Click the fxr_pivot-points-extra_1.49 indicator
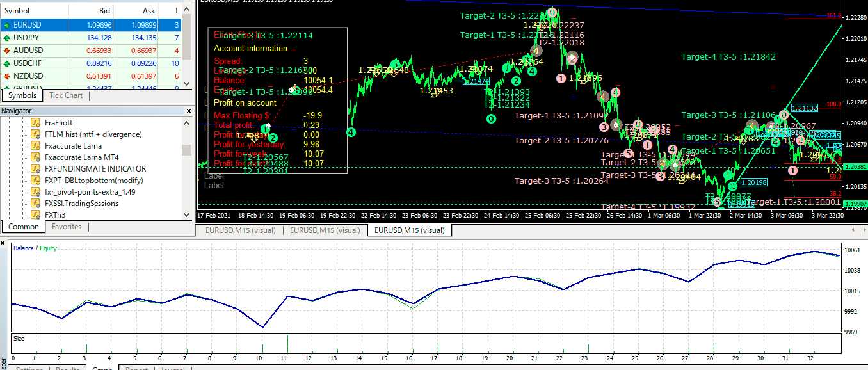 (x=90, y=192)
